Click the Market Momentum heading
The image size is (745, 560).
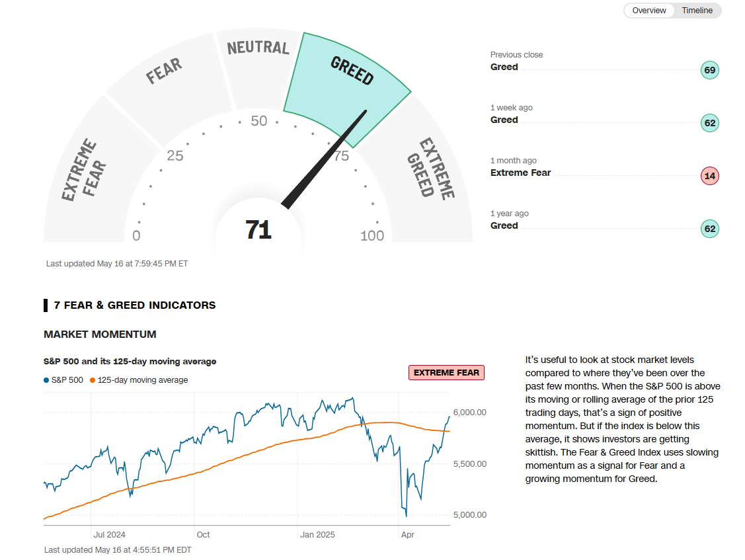(x=100, y=335)
